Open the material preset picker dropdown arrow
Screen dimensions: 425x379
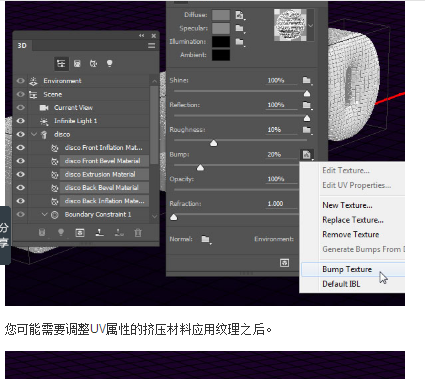pos(311,25)
